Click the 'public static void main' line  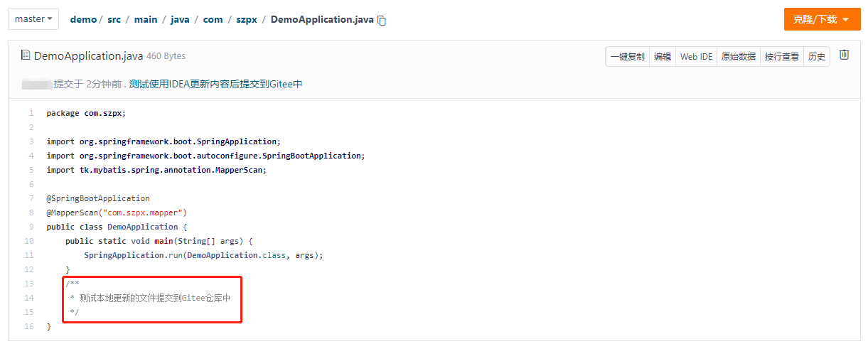click(159, 241)
